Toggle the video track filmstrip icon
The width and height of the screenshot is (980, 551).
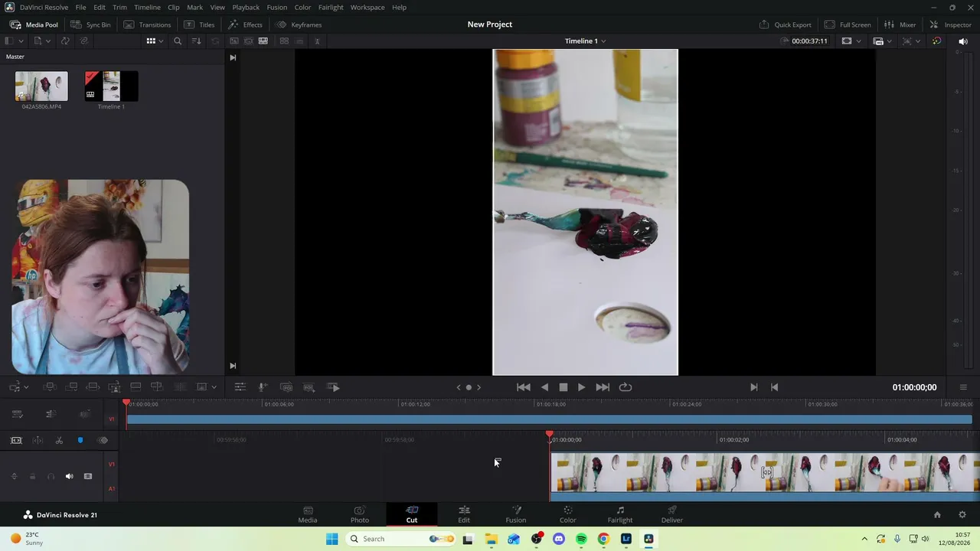88,476
